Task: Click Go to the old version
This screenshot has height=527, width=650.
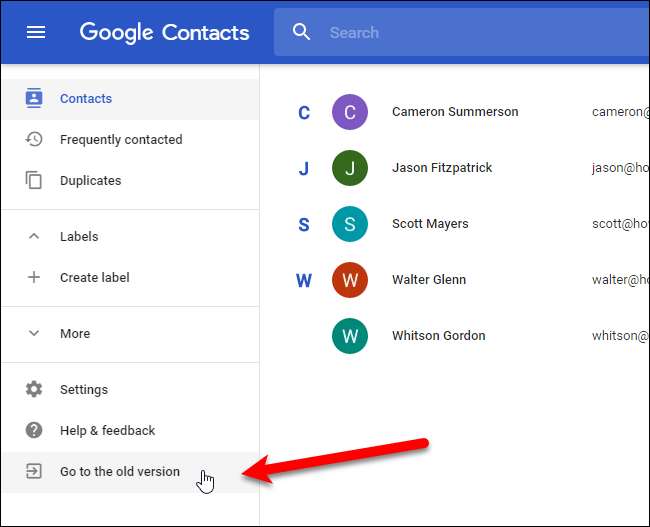Action: [130, 472]
